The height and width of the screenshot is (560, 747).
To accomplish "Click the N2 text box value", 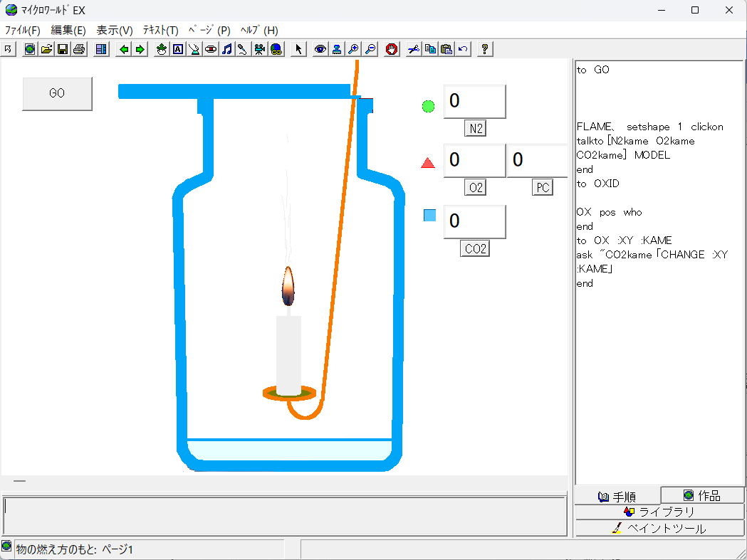I will coord(474,102).
